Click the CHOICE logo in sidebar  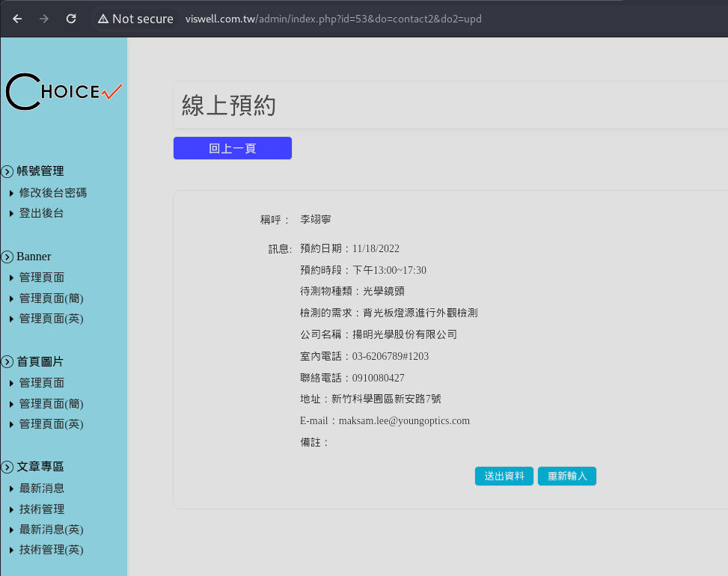point(64,91)
